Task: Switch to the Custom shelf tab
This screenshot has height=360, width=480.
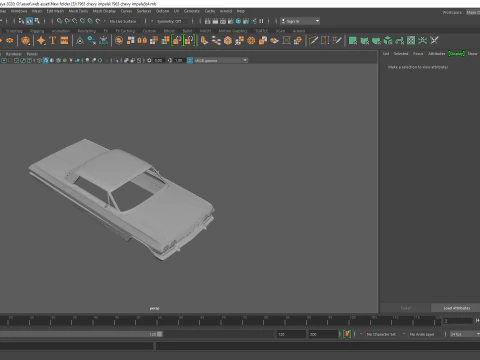Action: pos(149,31)
